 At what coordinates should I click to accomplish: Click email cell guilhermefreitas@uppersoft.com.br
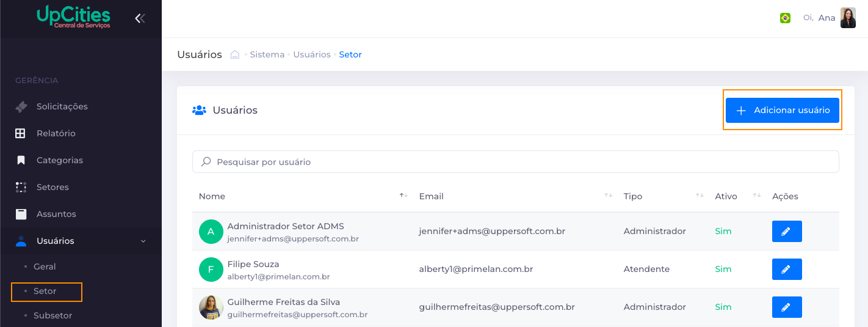[497, 307]
